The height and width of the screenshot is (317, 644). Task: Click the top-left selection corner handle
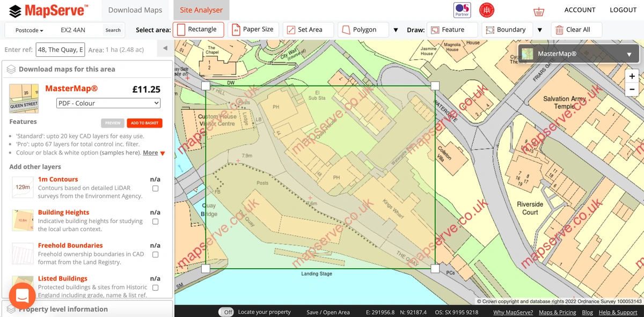(206, 86)
